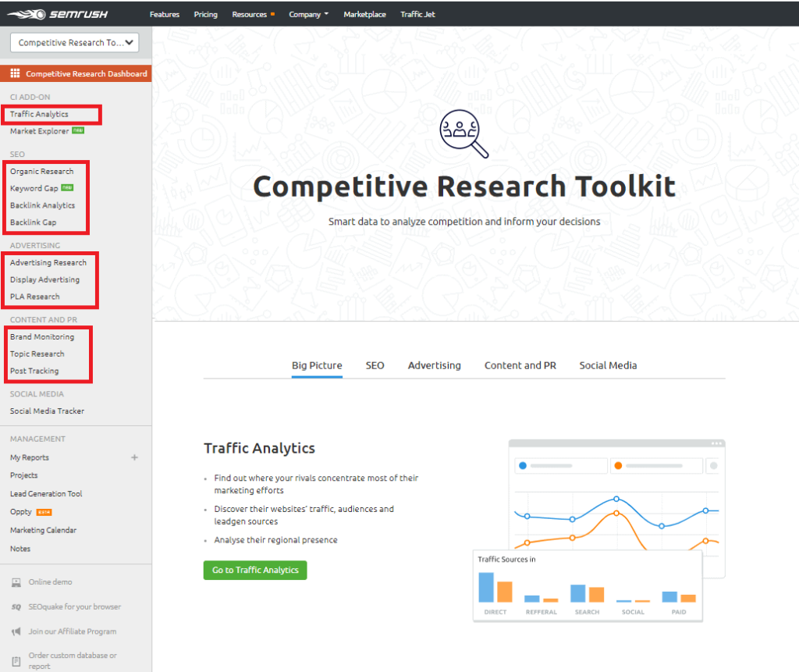Click the orange beta badge beside Oppty
This screenshot has width=799, height=672.
pos(44,512)
